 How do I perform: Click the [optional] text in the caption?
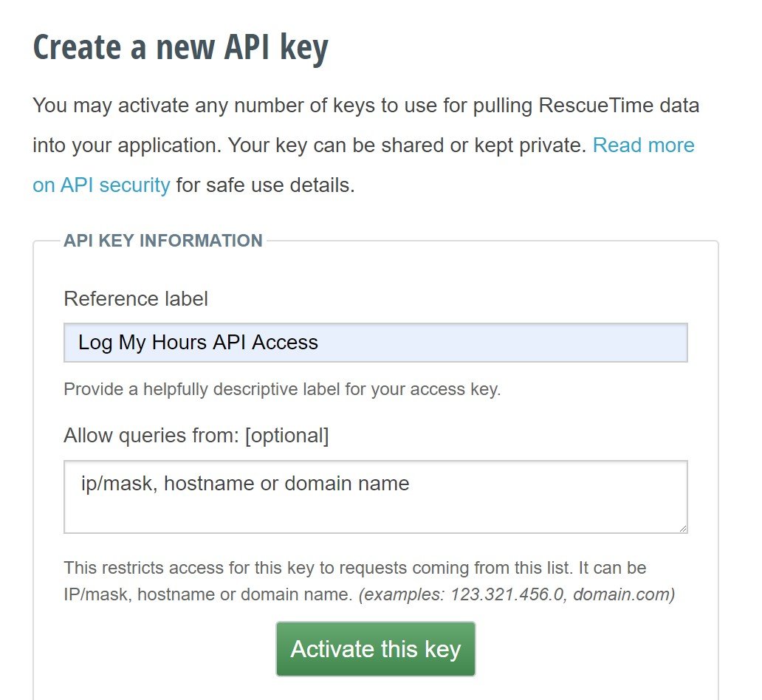click(x=286, y=435)
